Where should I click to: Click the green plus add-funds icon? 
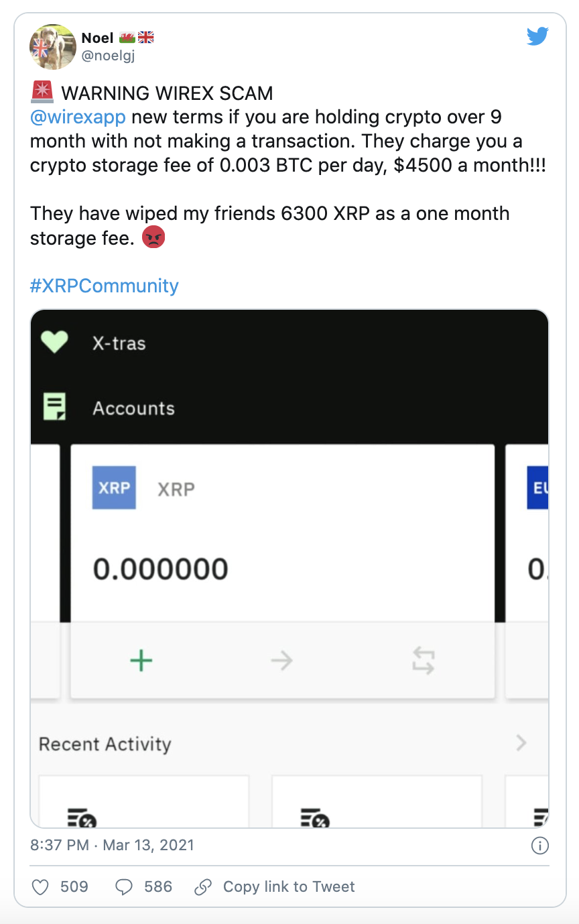tap(141, 661)
